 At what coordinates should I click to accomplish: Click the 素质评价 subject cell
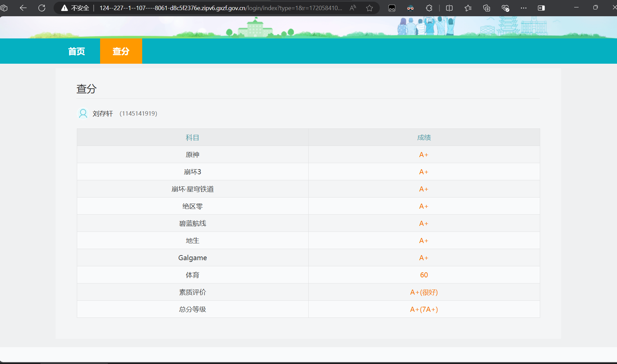[192, 292]
